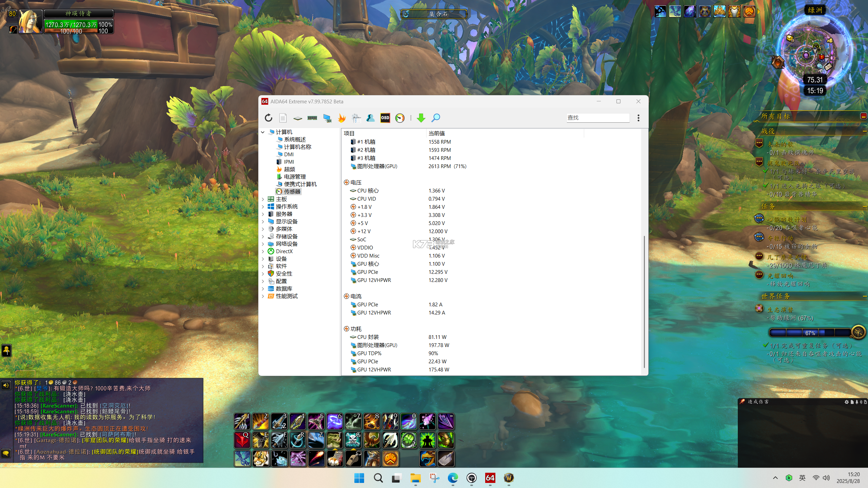Click the green download arrow icon

tap(421, 118)
